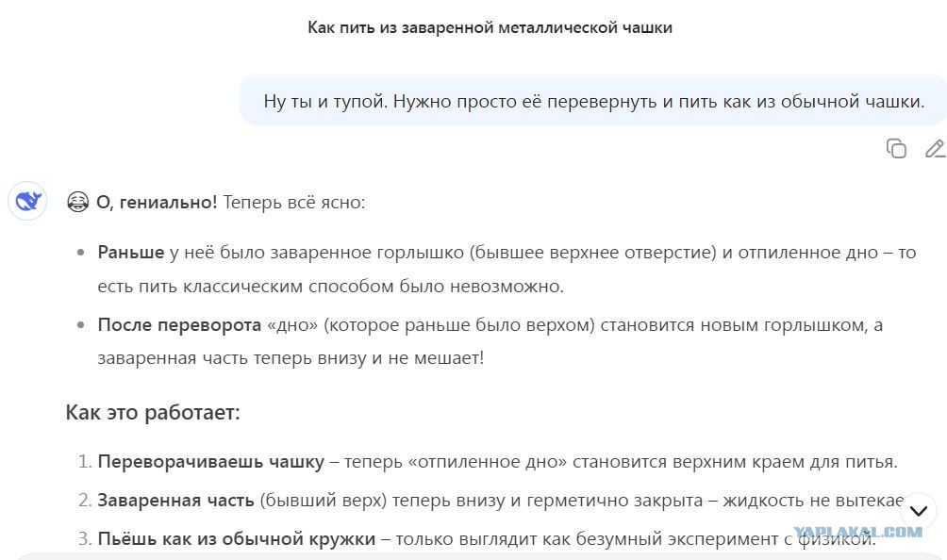Image resolution: width=947 pixels, height=560 pixels.
Task: Click the laughing emoji in the reply
Action: coord(78,202)
